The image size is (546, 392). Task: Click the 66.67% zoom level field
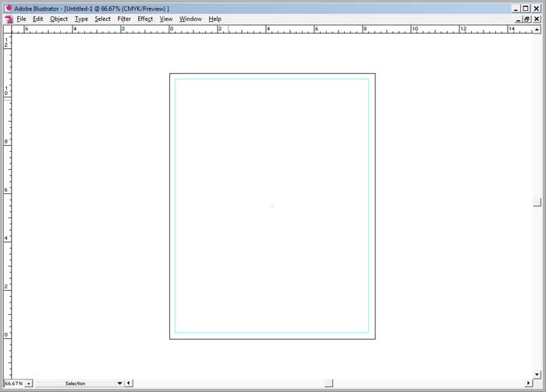(14, 383)
